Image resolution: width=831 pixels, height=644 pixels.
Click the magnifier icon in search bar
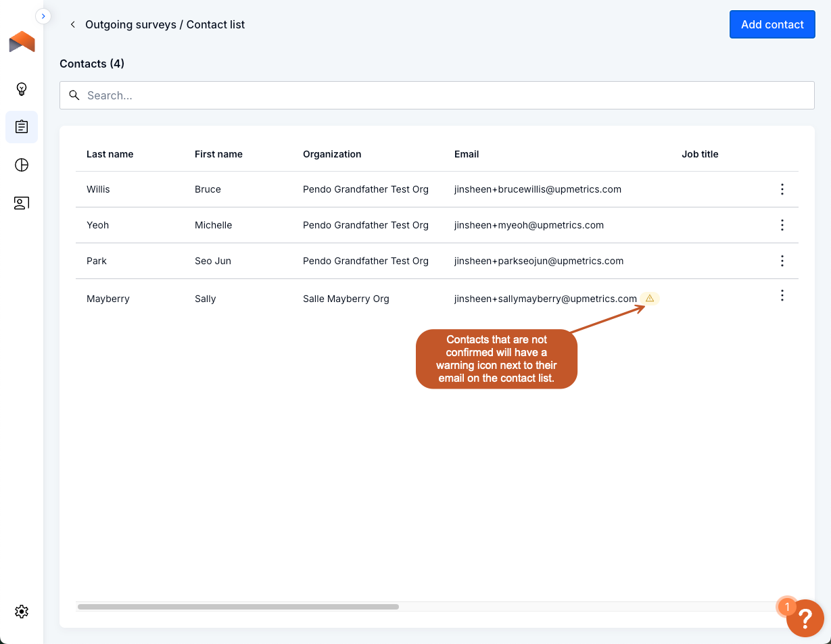pos(74,95)
